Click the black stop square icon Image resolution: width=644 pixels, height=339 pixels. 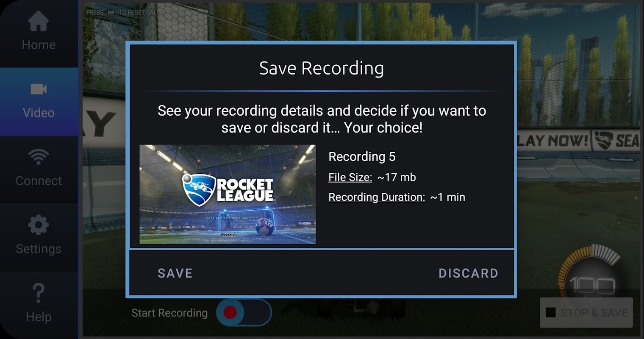pyautogui.click(x=551, y=313)
